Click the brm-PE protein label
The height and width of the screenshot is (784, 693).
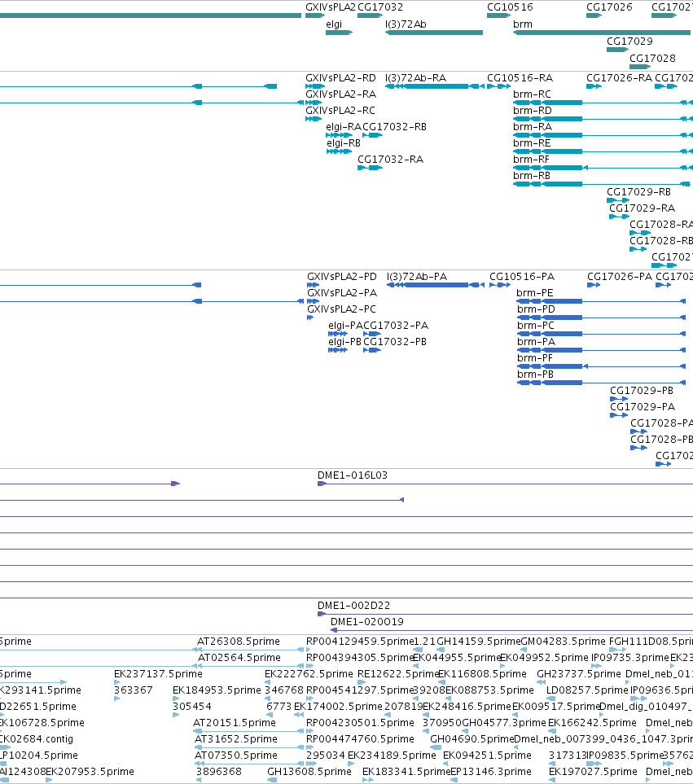[x=535, y=292]
